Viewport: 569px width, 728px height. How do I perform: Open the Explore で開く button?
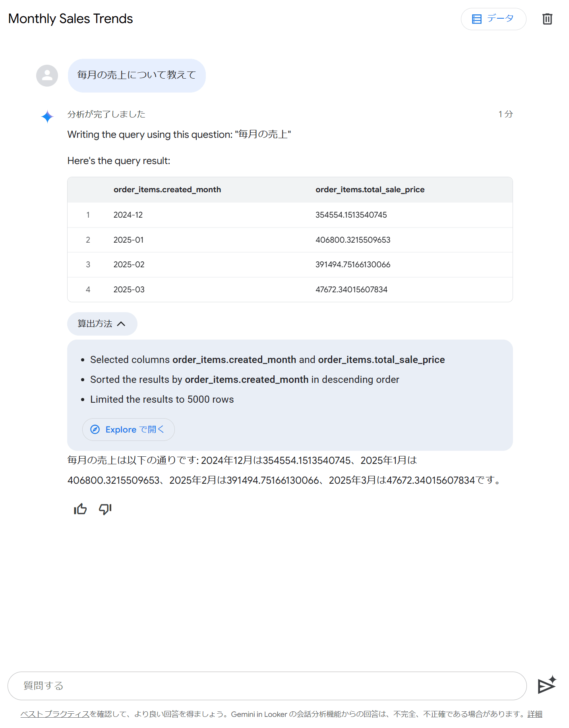coord(128,429)
